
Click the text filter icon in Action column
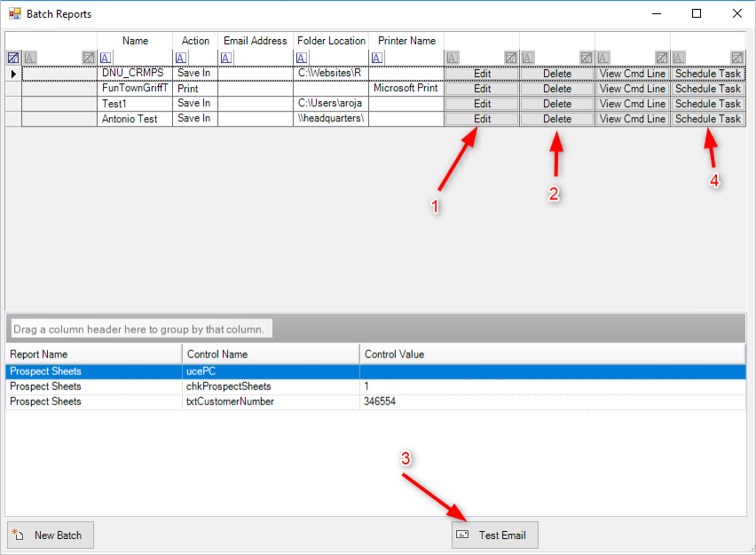pyautogui.click(x=181, y=56)
